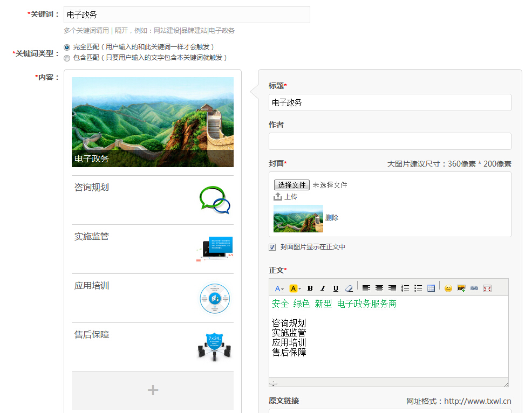Uncheck 封面图片显示在正文中 checkbox
Screen dimensions: 532x413
272,247
